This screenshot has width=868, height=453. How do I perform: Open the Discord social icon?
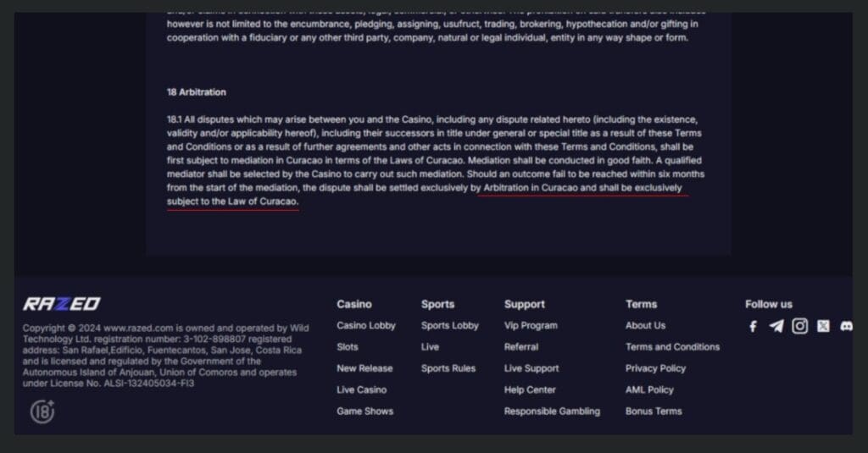[x=846, y=326]
